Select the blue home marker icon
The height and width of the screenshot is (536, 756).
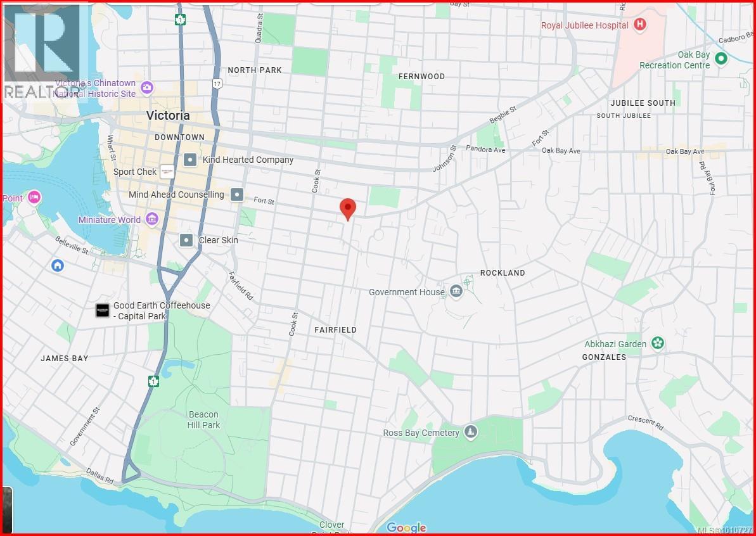58,265
